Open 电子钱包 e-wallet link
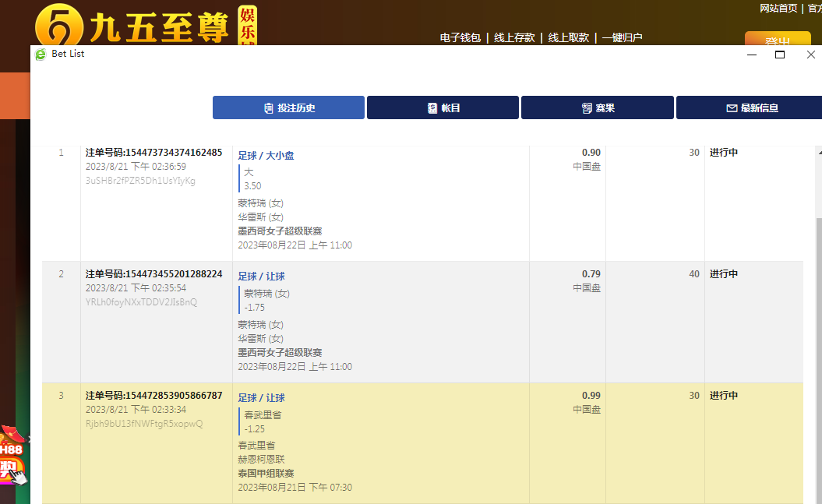The width and height of the screenshot is (822, 504). coord(460,37)
